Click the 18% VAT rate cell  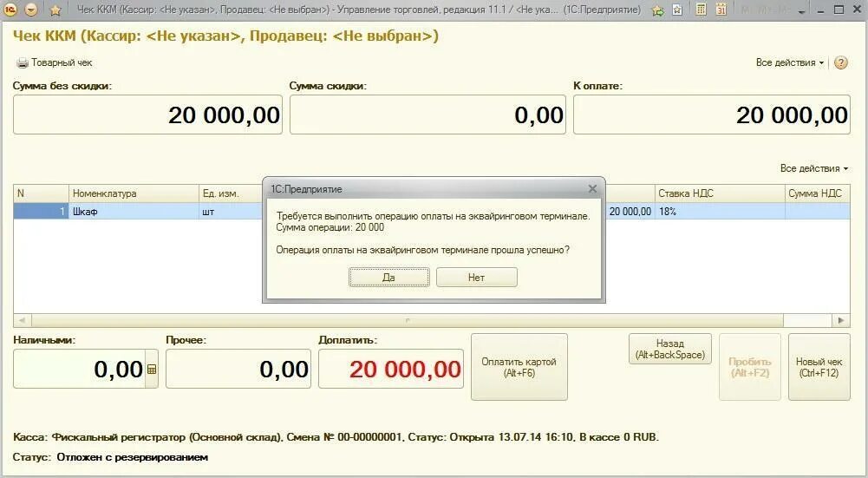(720, 211)
